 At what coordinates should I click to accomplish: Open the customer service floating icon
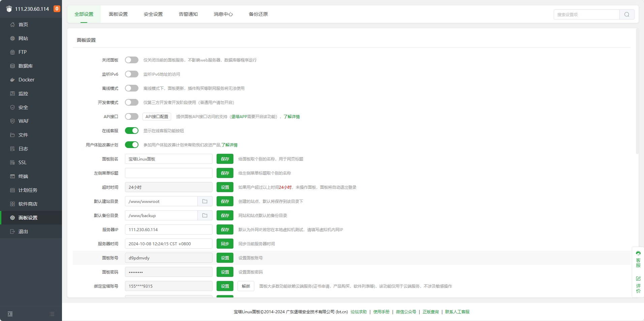tap(638, 259)
